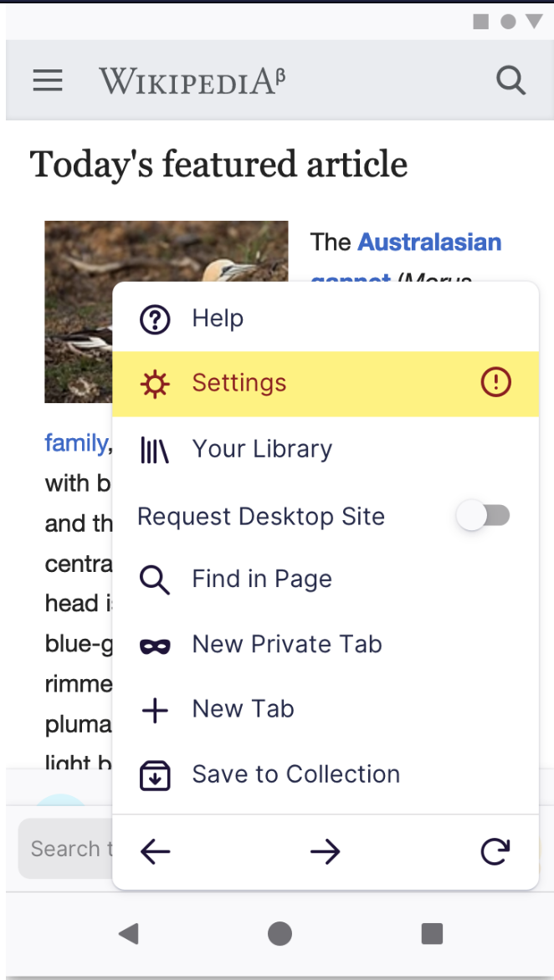Follow the blue family link
554x980 pixels.
75,442
